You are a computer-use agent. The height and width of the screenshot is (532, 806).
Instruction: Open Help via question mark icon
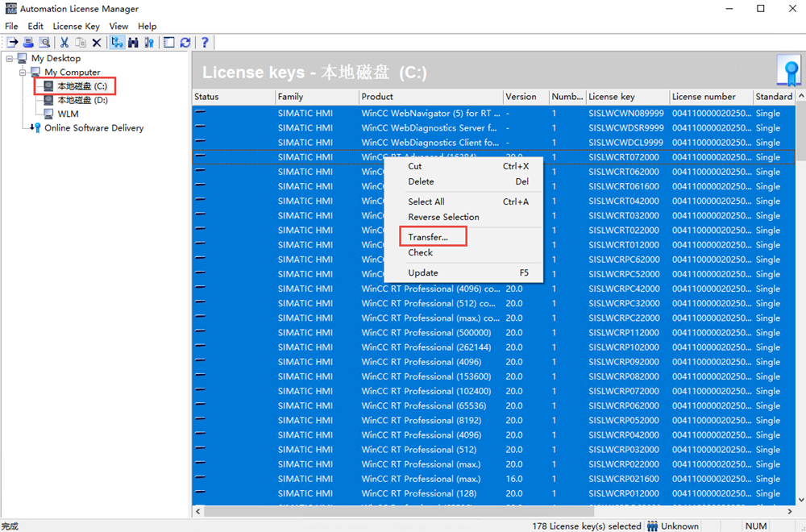pos(205,43)
